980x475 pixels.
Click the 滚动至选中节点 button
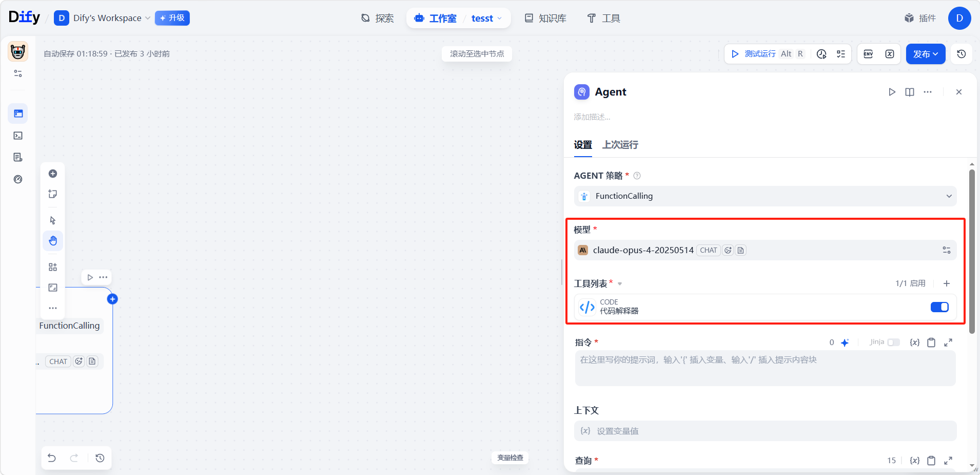tap(477, 54)
